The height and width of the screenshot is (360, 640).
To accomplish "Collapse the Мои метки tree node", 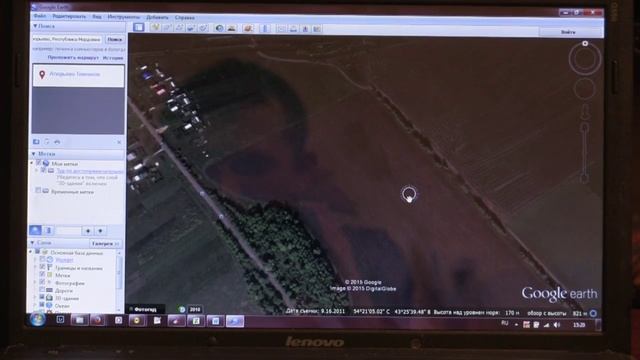I will [x=32, y=163].
